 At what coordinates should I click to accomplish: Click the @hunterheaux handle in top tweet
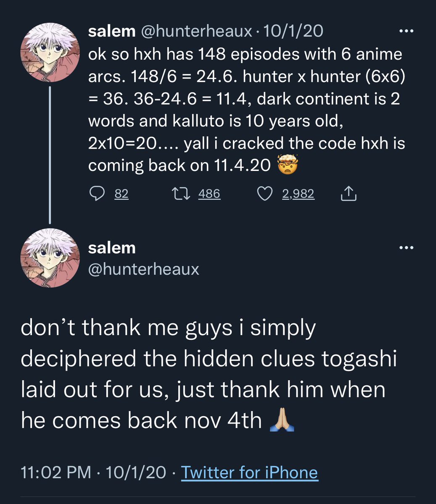coord(196,31)
